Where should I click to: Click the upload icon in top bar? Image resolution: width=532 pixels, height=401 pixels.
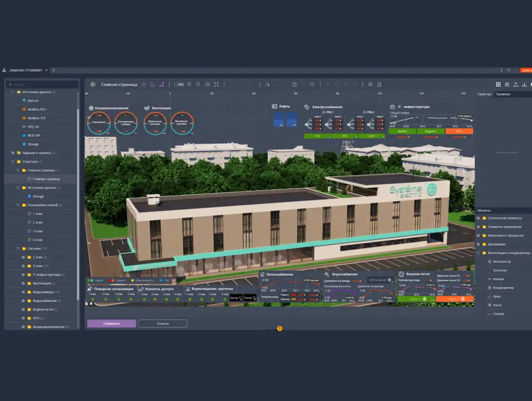click(x=516, y=84)
